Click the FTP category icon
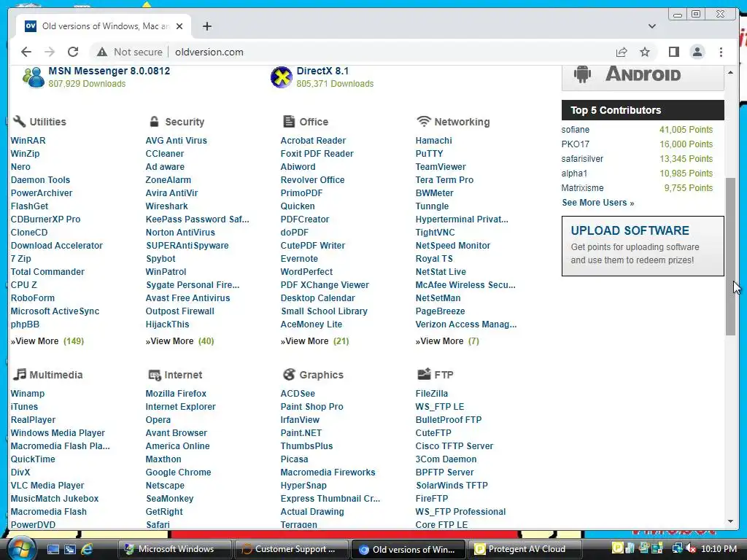The width and height of the screenshot is (747, 560). 424,374
